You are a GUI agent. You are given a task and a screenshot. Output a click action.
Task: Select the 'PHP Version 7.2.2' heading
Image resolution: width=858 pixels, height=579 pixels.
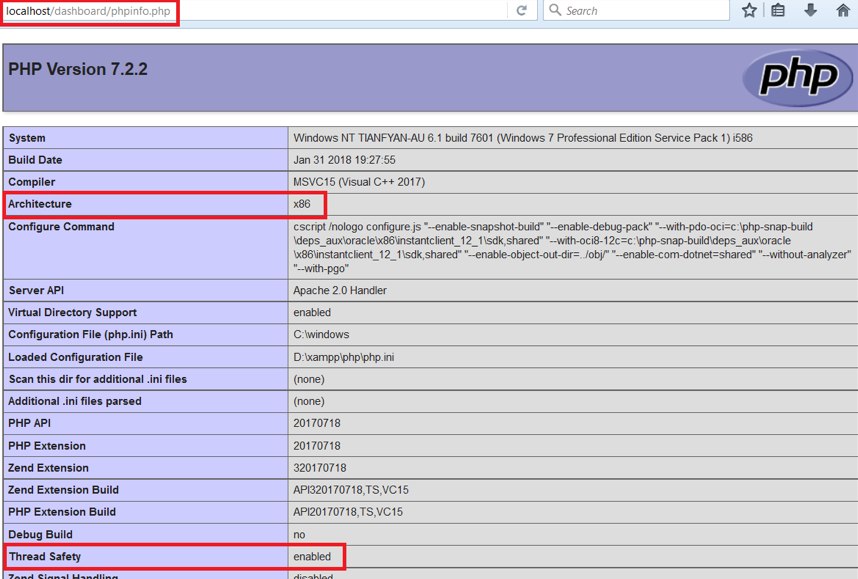pos(78,69)
